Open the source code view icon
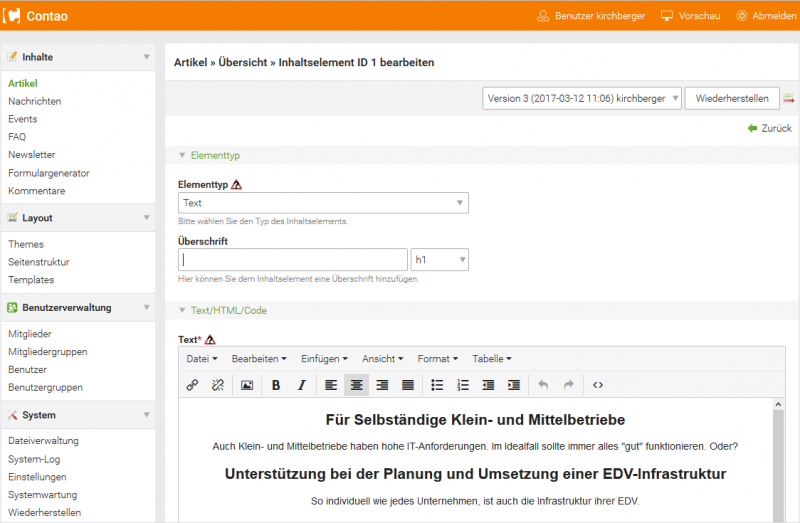Image resolution: width=800 pixels, height=523 pixels. click(x=598, y=385)
